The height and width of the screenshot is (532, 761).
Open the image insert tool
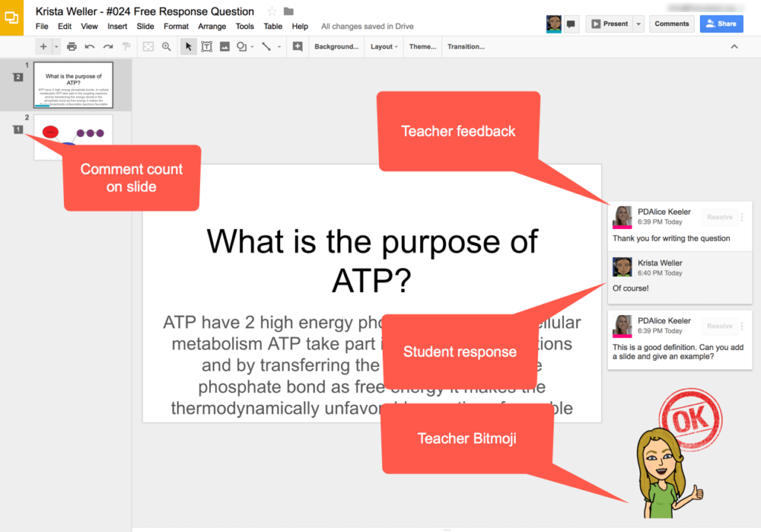coord(224,46)
